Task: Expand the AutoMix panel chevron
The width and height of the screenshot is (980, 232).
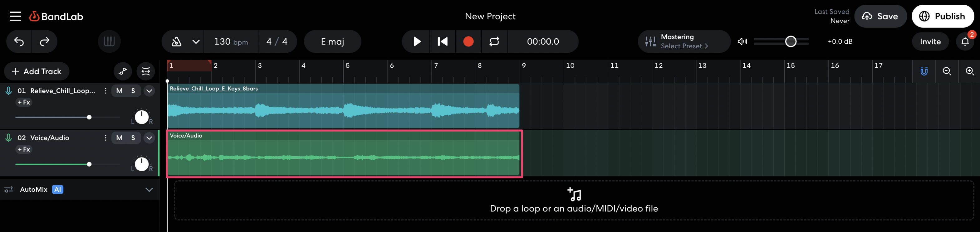Action: [149, 190]
